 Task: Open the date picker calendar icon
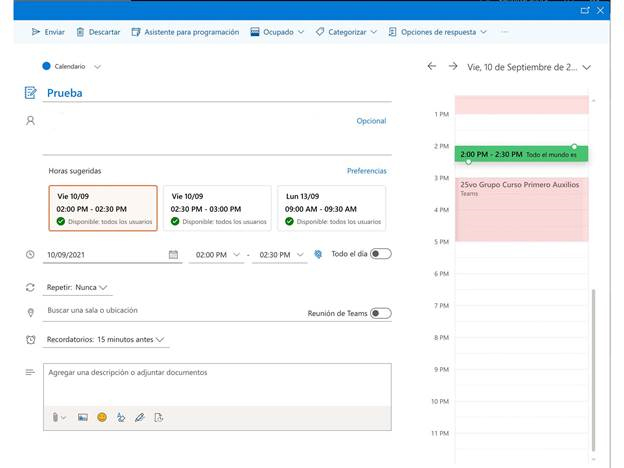click(173, 255)
